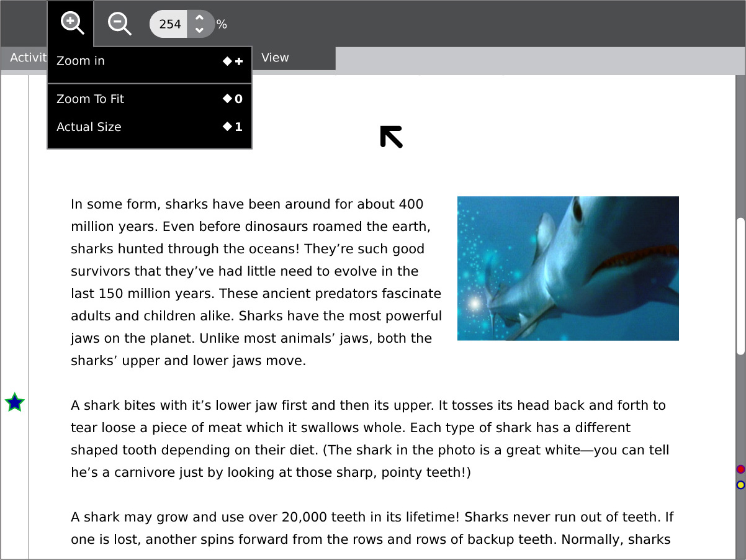
Task: Click the yellow bookmark dot on scrollbar
Action: (740, 485)
